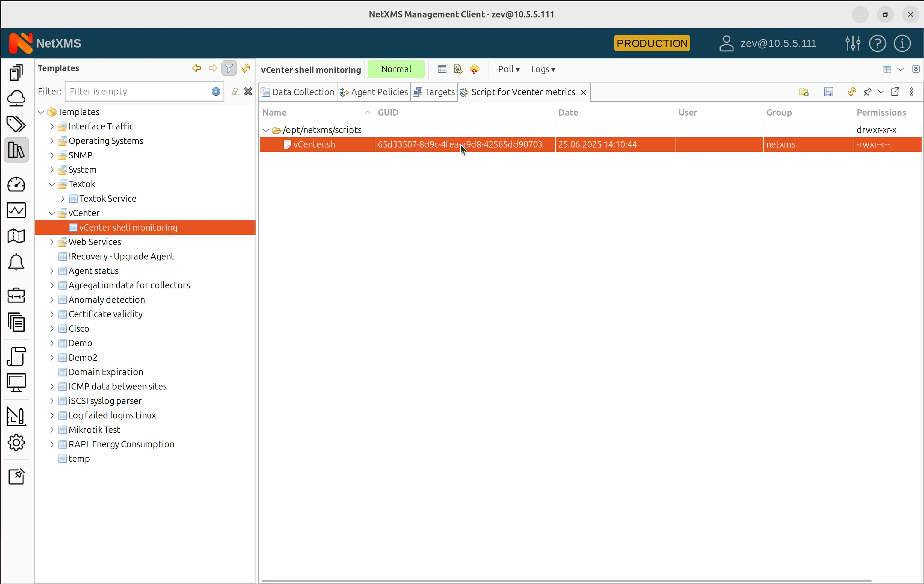Collapse the vCenter template group
924x584 pixels.
coord(51,213)
